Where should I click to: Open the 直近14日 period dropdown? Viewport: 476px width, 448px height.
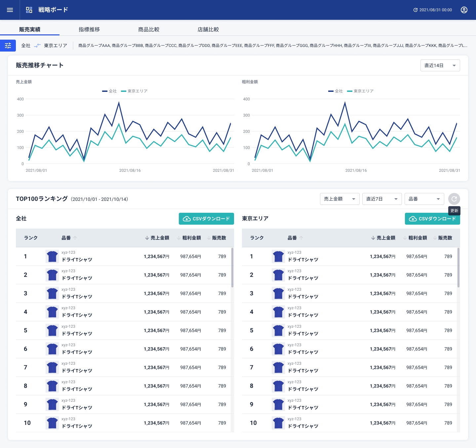[x=440, y=65]
